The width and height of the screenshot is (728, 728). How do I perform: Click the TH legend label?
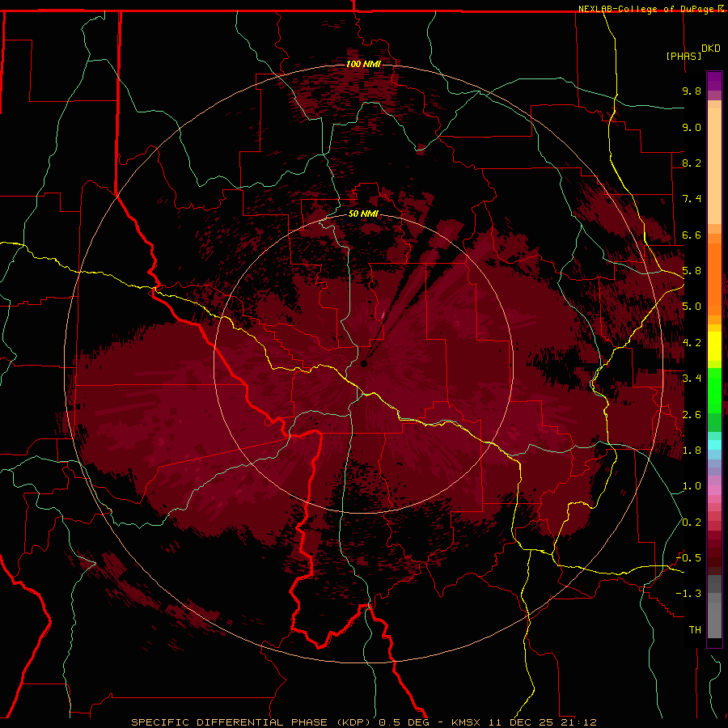[695, 630]
